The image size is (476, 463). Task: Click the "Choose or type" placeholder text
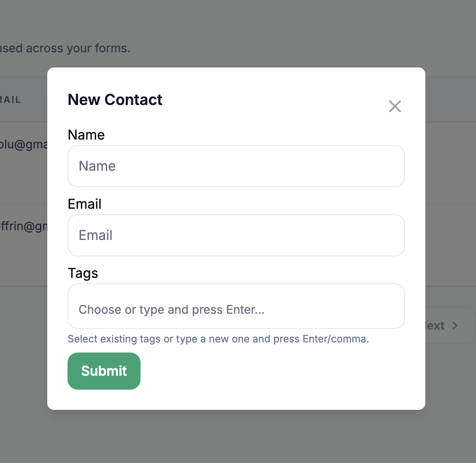coord(171,310)
